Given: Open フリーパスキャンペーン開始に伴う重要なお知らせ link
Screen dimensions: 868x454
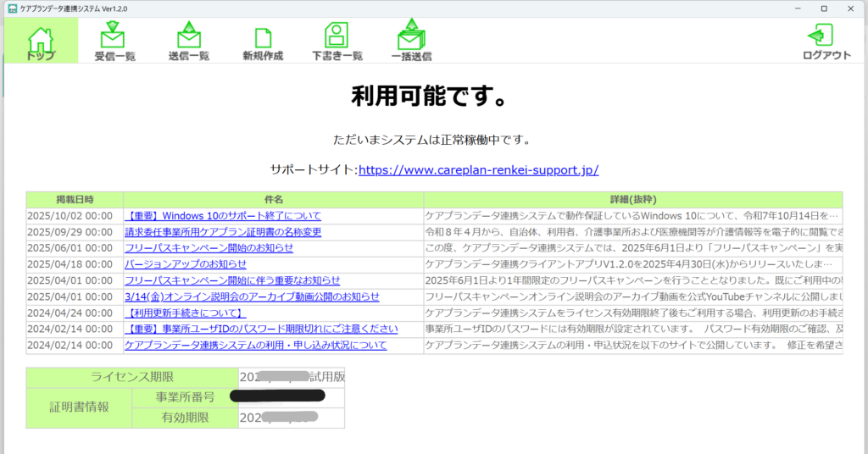Looking at the screenshot, I should pos(232,281).
